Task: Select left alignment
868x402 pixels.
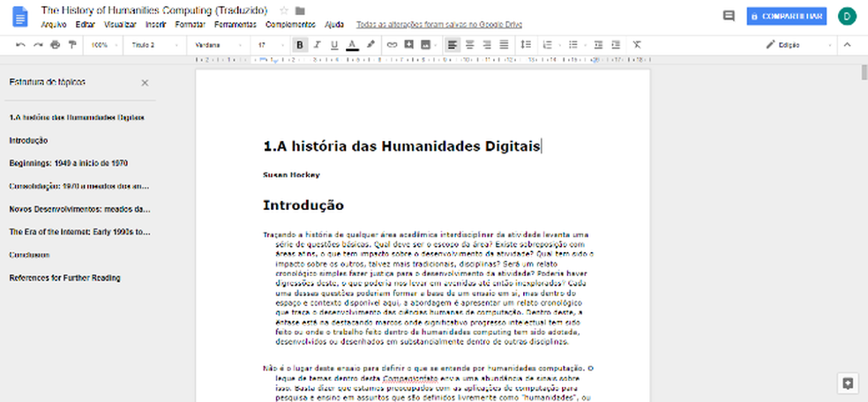Action: tap(453, 45)
